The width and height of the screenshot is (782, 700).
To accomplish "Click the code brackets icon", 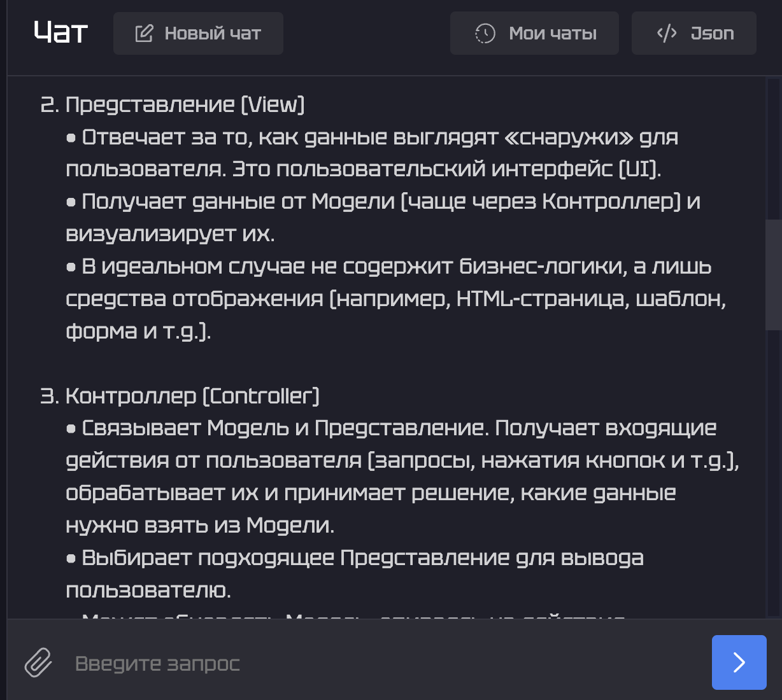I will (667, 33).
